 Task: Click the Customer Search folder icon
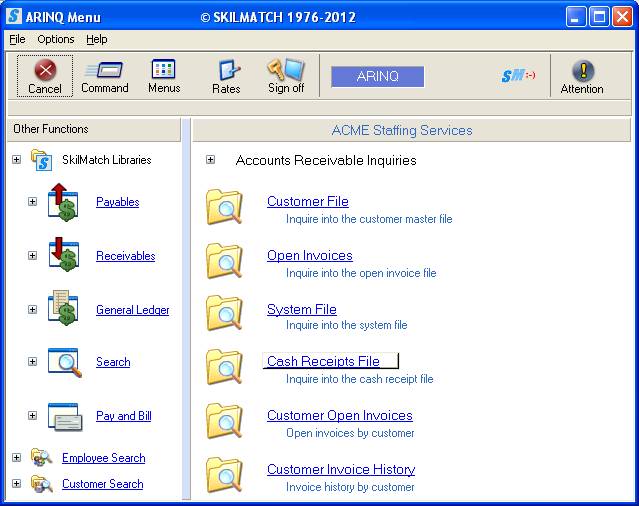42,484
